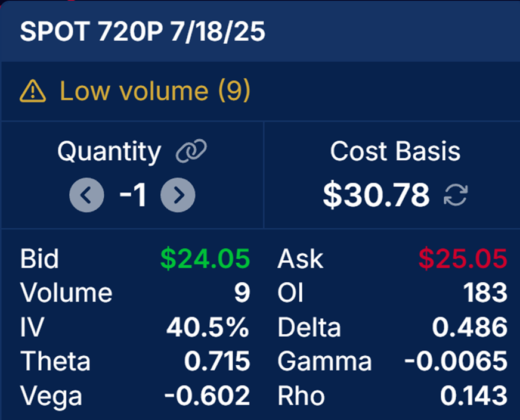Edit the $30.78 cost basis amount

[x=376, y=195]
